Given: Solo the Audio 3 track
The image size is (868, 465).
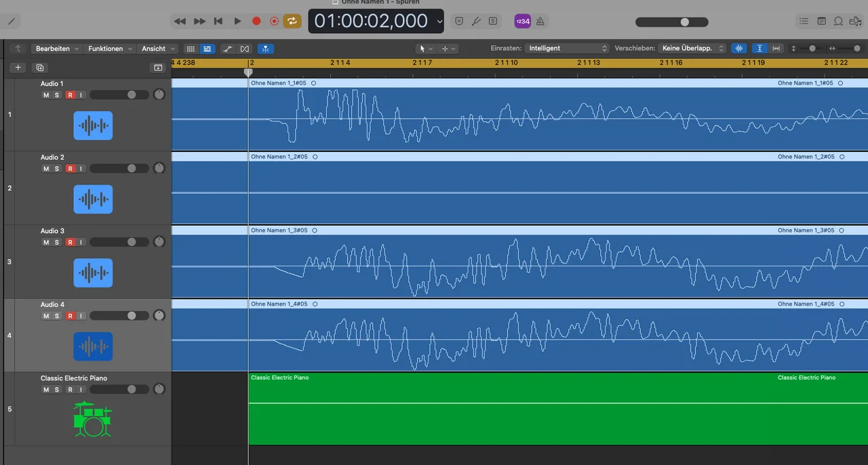Looking at the screenshot, I should 57,242.
